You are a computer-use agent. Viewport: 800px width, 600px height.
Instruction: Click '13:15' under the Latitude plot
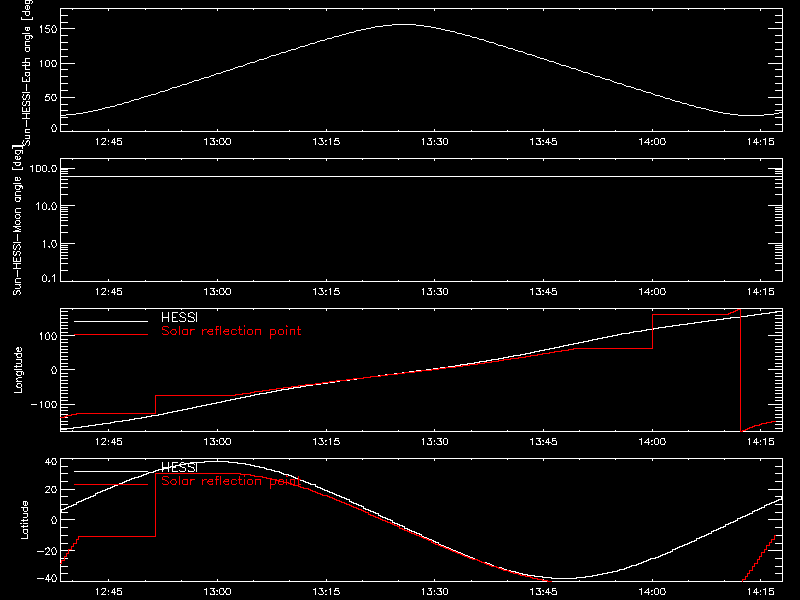tap(326, 592)
